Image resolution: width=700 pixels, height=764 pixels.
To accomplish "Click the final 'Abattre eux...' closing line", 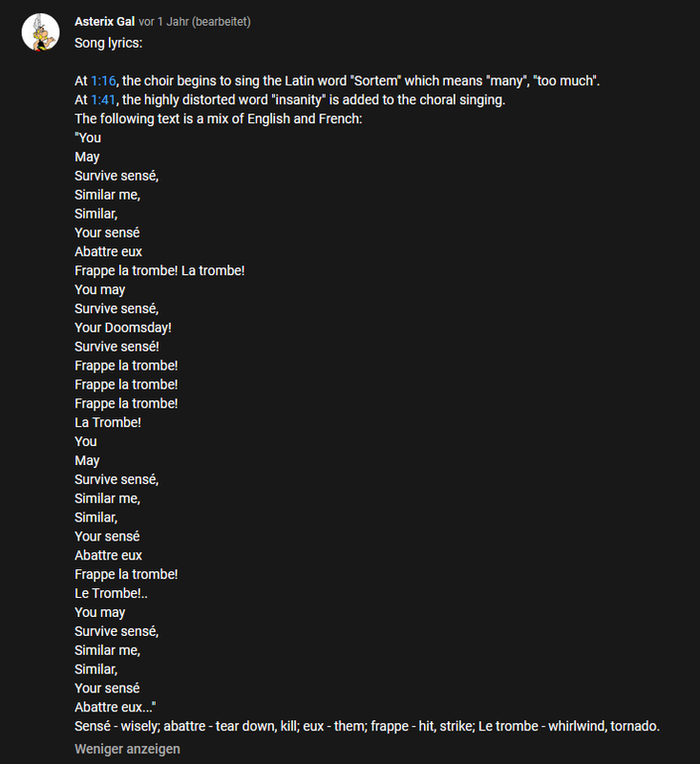I will coord(116,707).
